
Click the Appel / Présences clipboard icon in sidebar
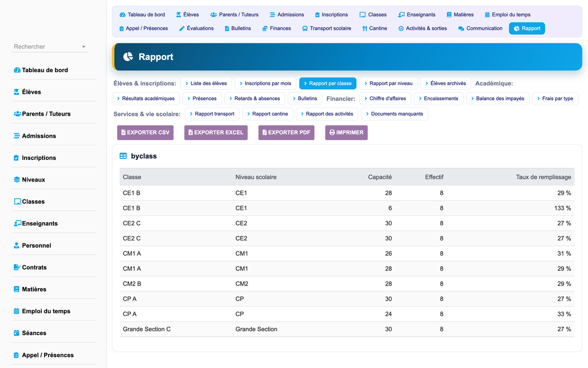(x=17, y=355)
